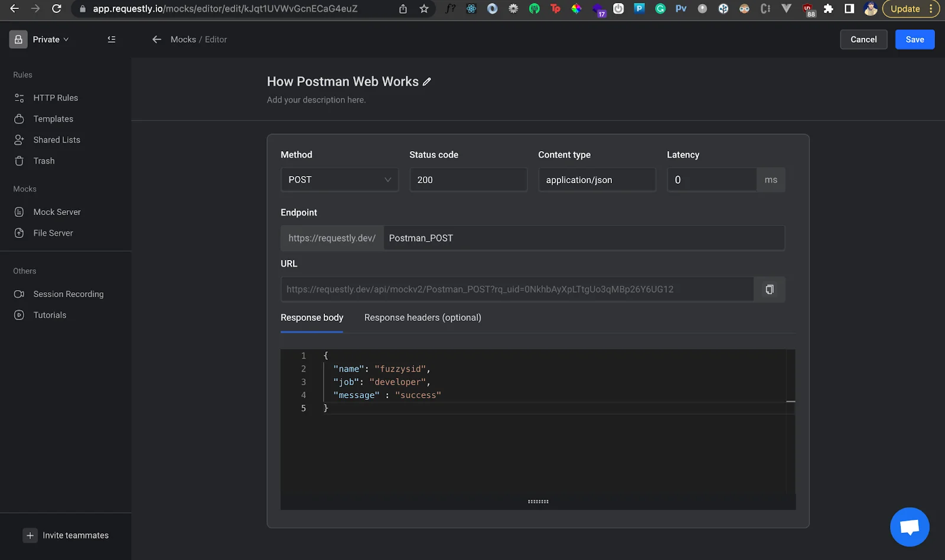Screen dimensions: 945x560
Task: Click the browser forward arrow
Action: tap(35, 9)
